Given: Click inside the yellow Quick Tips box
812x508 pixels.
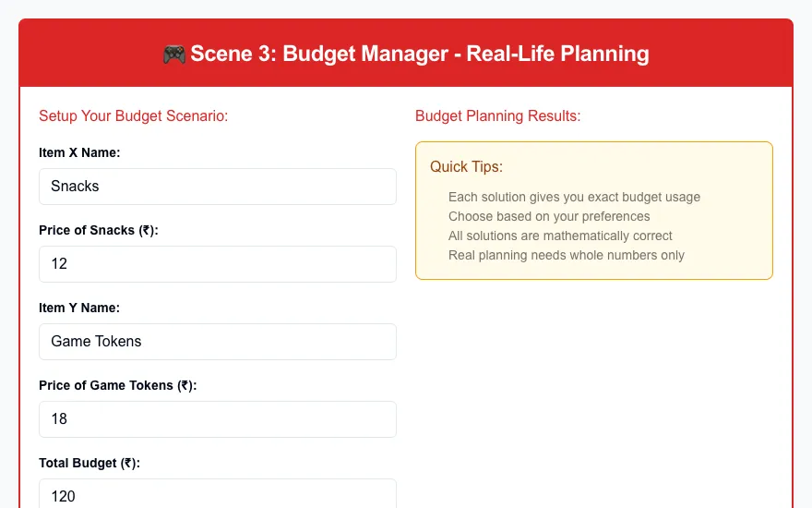Looking at the screenshot, I should point(594,211).
